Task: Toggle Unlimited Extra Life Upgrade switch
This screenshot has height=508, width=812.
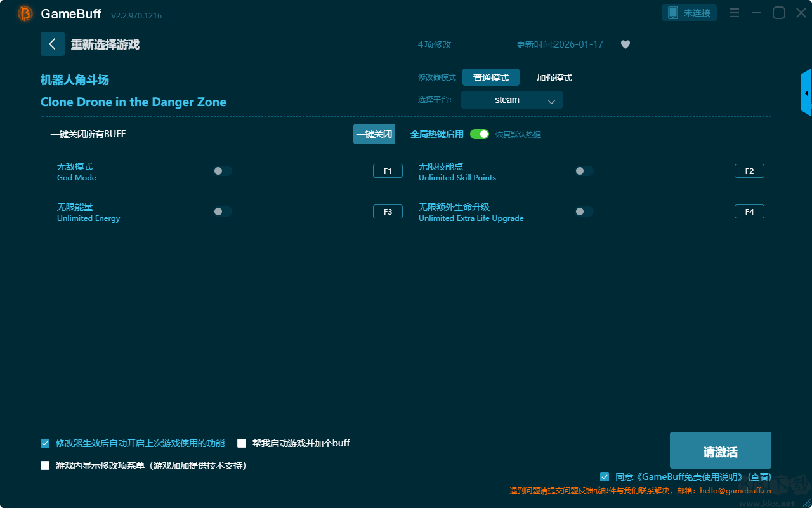Action: [584, 211]
